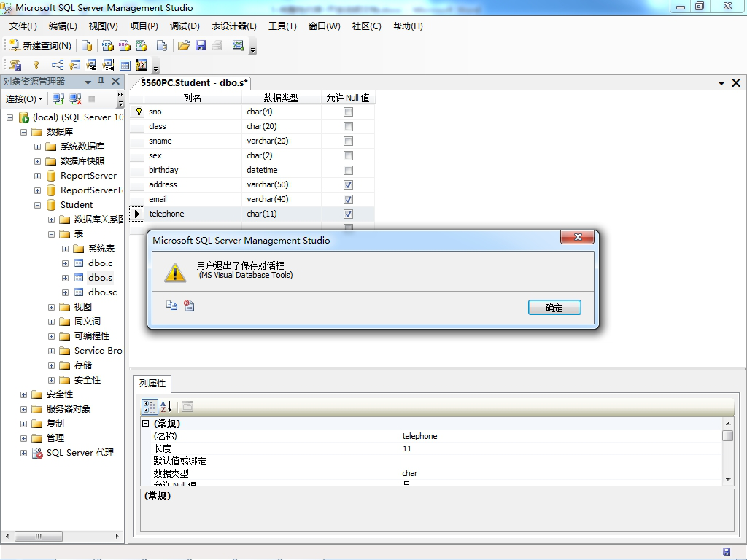747x560 pixels.
Task: Collapse the Student database node
Action: [38, 205]
